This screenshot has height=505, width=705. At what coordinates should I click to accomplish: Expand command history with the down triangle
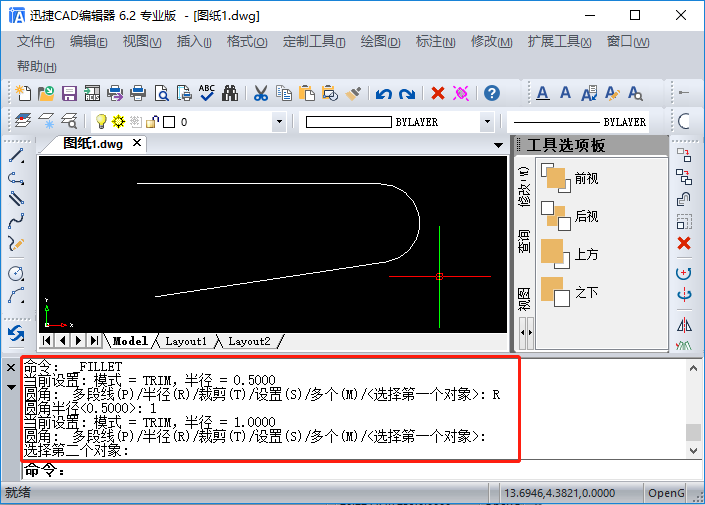tap(11, 387)
